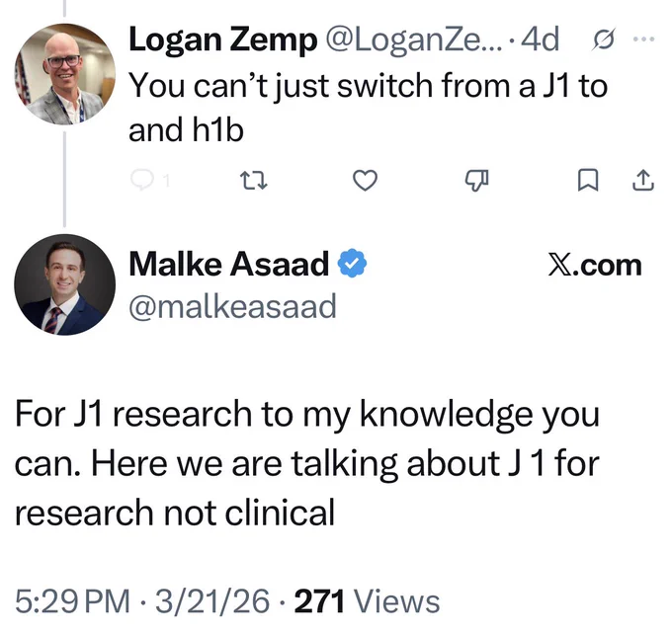Click the Logan Zemp display name
This screenshot has height=635, width=672.
pos(223,40)
